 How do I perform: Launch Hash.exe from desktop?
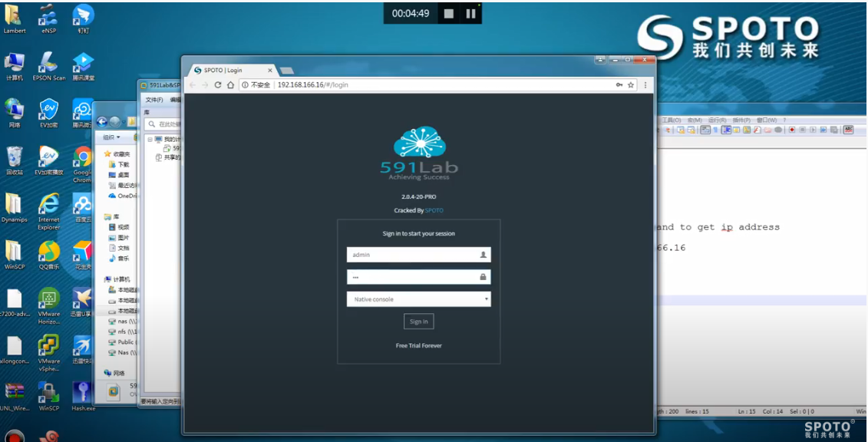83,397
